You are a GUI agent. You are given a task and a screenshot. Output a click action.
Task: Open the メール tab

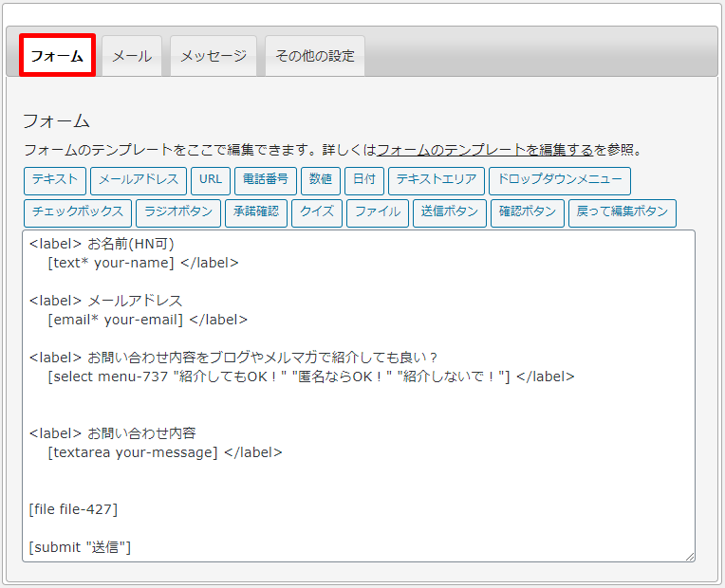[x=132, y=56]
